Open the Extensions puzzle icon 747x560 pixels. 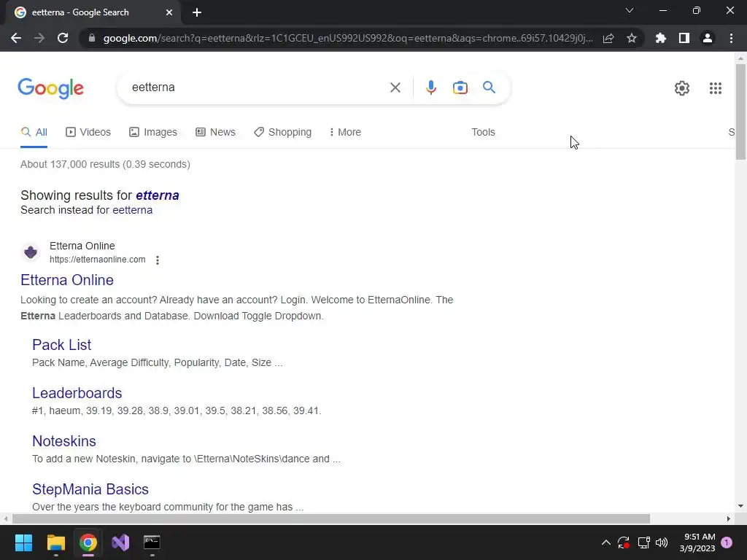(x=661, y=38)
